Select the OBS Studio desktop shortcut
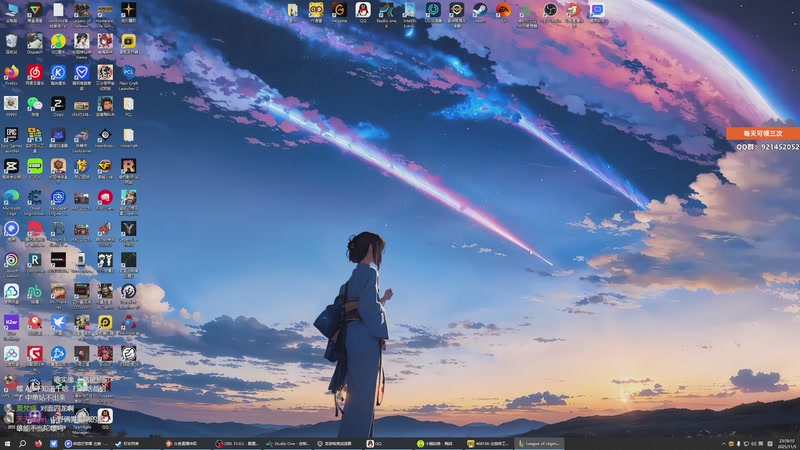This screenshot has width=800, height=450. (550, 12)
